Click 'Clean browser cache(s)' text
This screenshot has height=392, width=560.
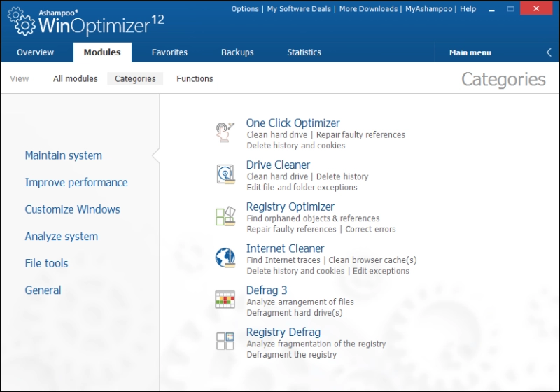[x=372, y=260]
